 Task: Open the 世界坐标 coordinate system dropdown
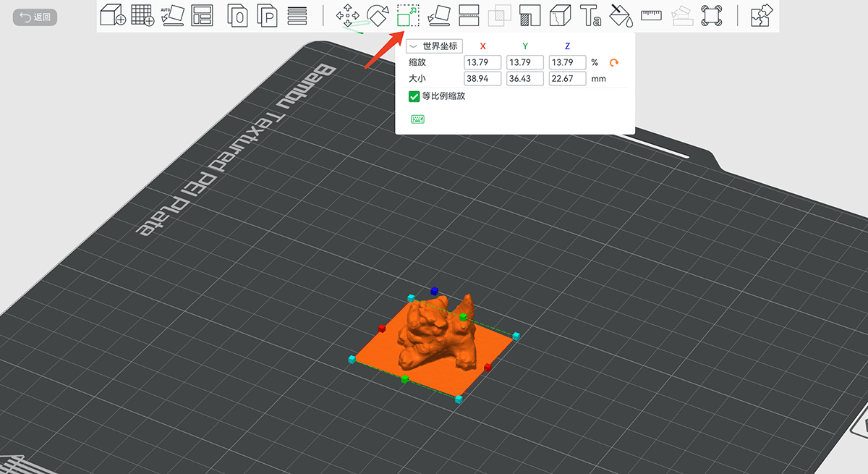click(x=434, y=46)
